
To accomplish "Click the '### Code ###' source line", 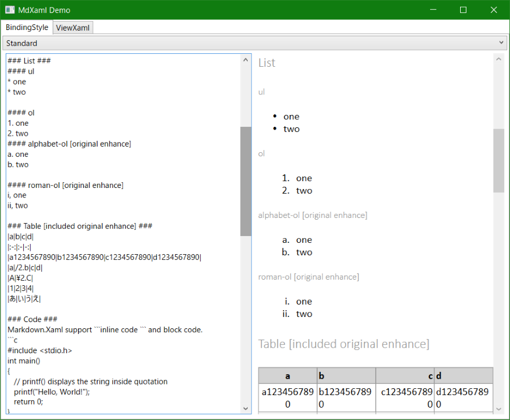I will [x=32, y=319].
